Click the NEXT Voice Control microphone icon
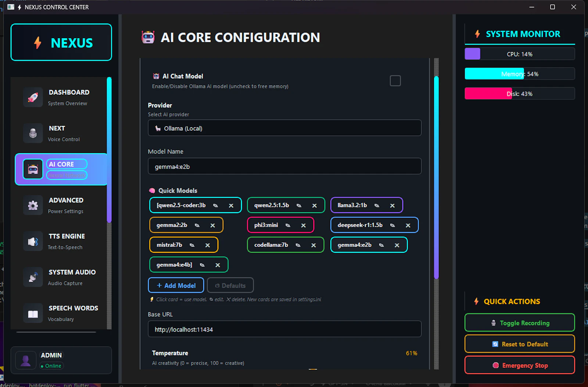 point(33,133)
